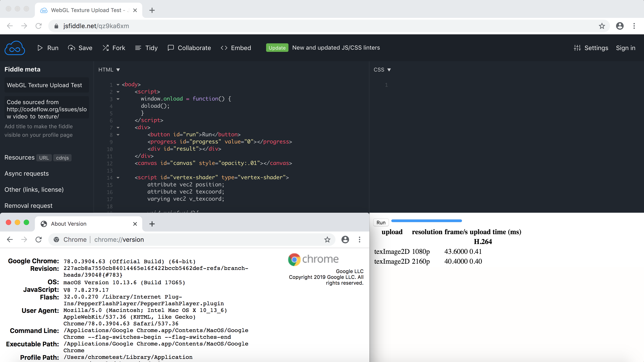Open the profile icon in jsfiddle window

pos(620,26)
